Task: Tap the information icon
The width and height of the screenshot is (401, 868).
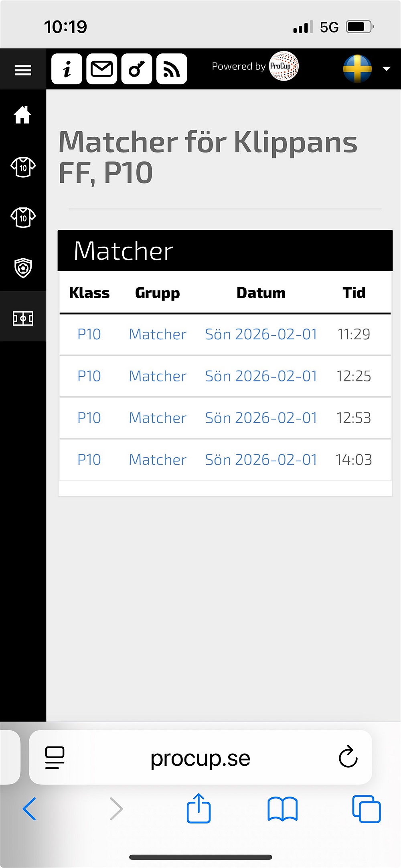Action: 67,69
